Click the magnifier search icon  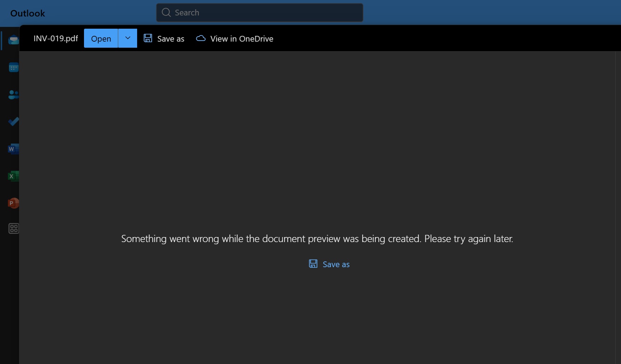[166, 13]
